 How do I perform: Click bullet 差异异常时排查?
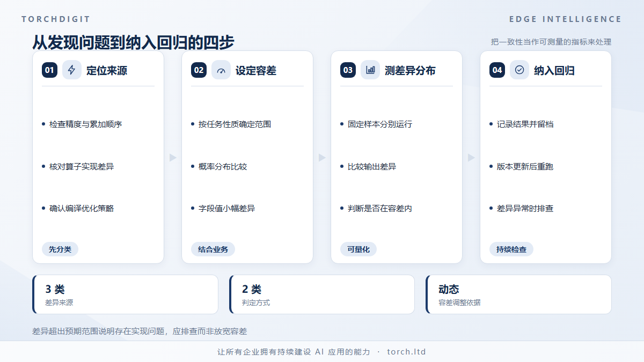(525, 208)
